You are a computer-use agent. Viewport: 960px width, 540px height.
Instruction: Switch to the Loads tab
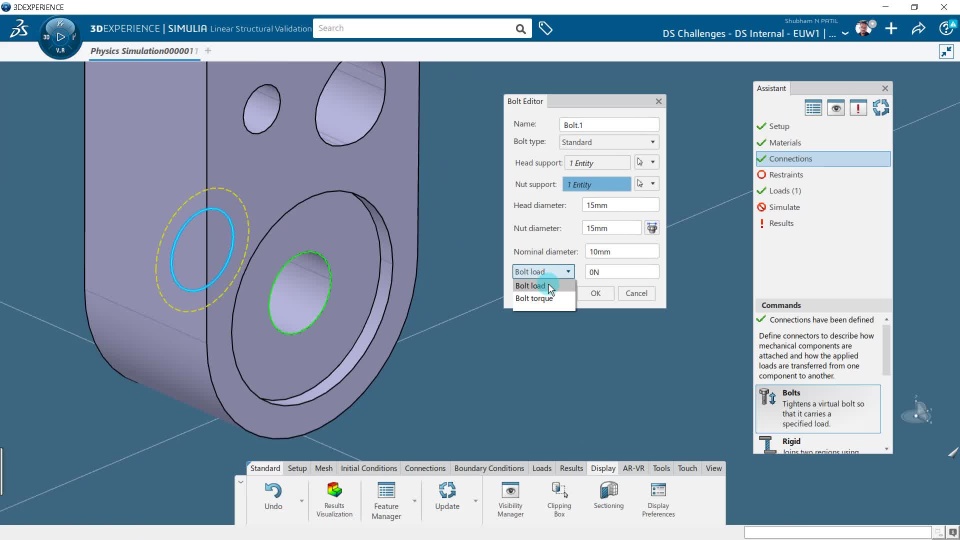click(542, 468)
